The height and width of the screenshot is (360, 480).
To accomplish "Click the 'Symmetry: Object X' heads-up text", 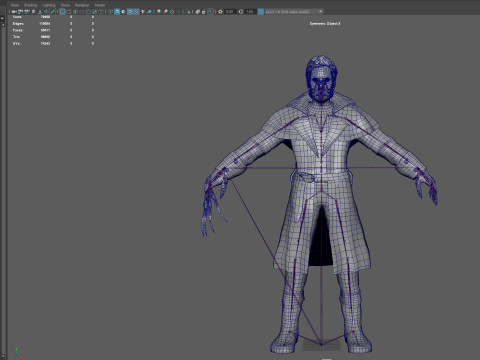I will [x=325, y=24].
